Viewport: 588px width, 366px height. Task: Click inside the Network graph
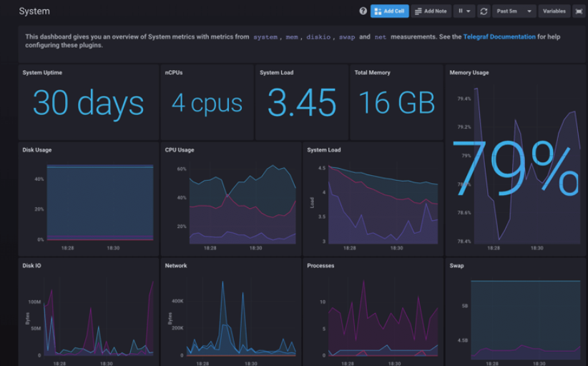point(229,318)
